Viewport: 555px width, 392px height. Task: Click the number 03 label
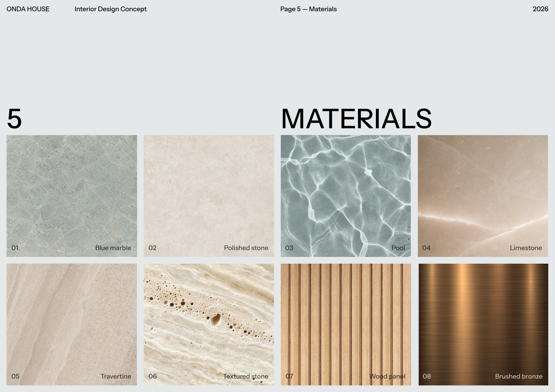pos(289,248)
